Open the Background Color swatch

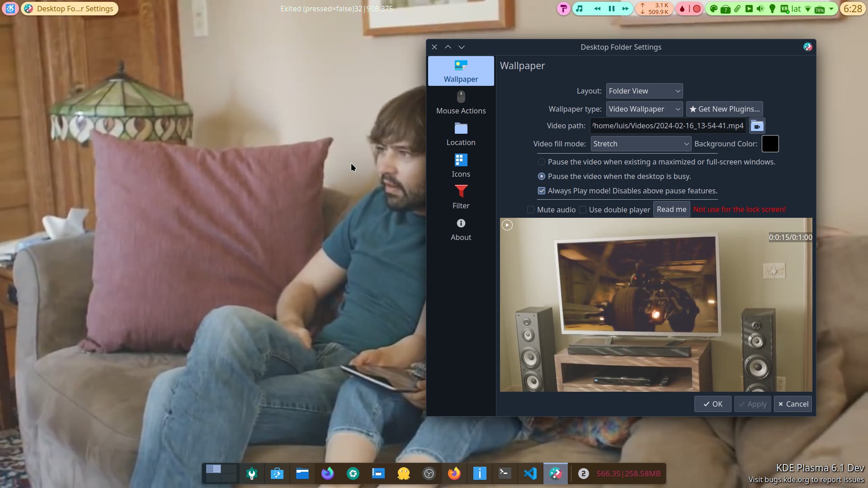coord(770,144)
